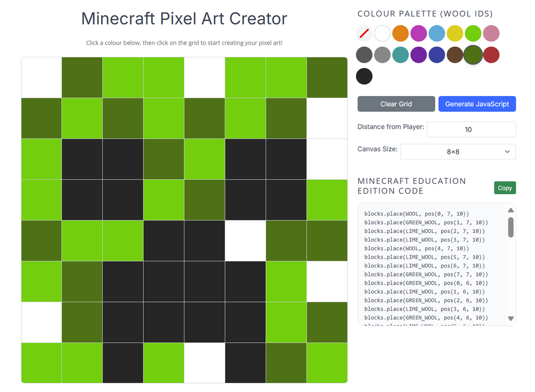Pick the light blue wool swatch
Screen dimensions: 535x392
[437, 33]
